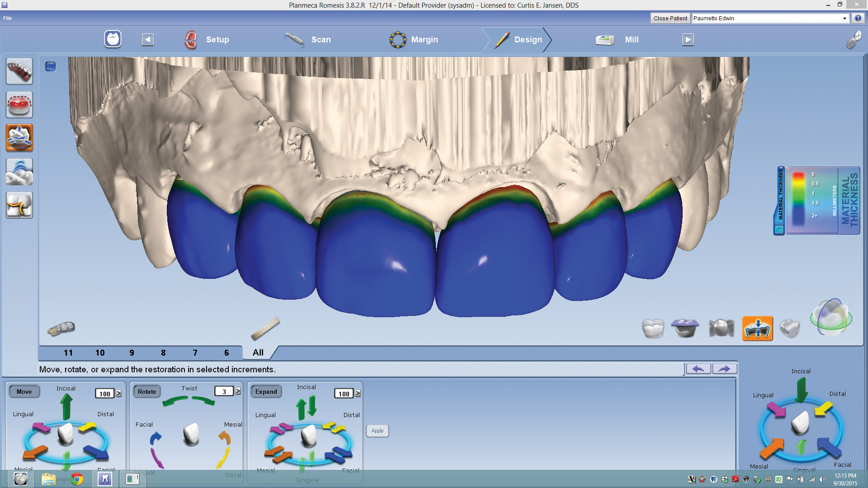Click the Close Patient button
This screenshot has height=488, width=868.
[670, 19]
